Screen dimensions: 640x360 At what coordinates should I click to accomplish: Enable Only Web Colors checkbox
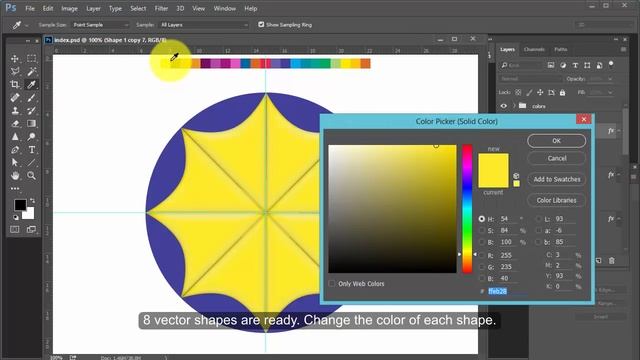pyautogui.click(x=332, y=283)
